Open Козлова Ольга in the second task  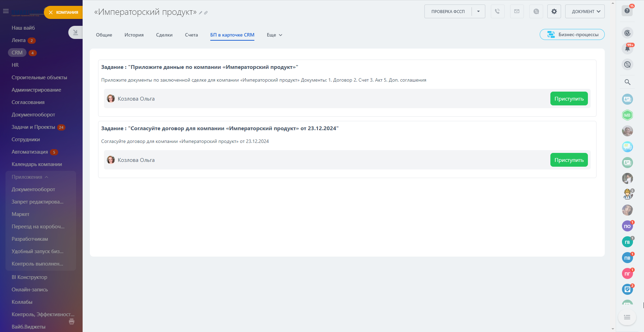(136, 160)
